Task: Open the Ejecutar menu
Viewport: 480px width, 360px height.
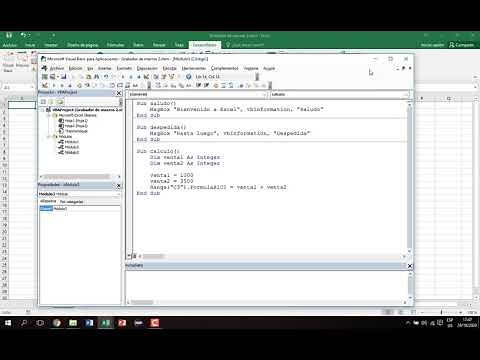Action: [169, 68]
